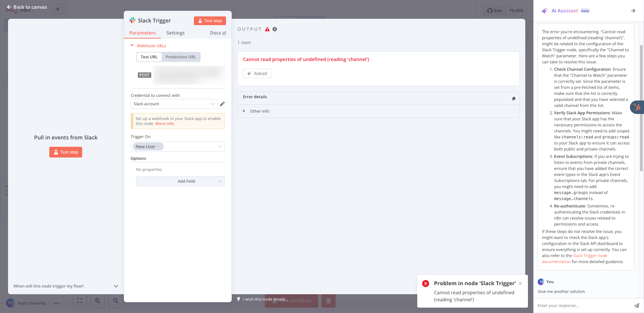The height and width of the screenshot is (313, 644).
Task: Select the Production URL toggle
Action: (181, 57)
